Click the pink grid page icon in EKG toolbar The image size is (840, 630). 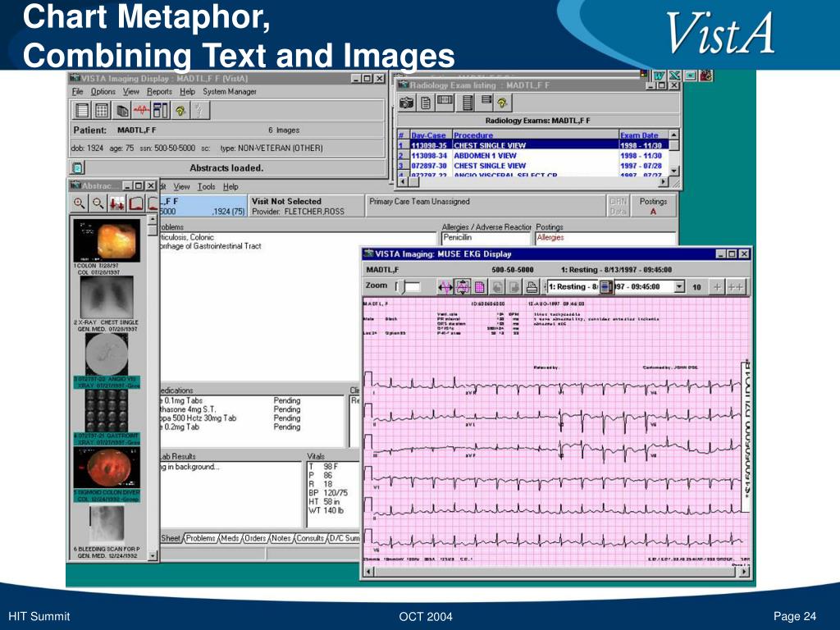(x=479, y=287)
